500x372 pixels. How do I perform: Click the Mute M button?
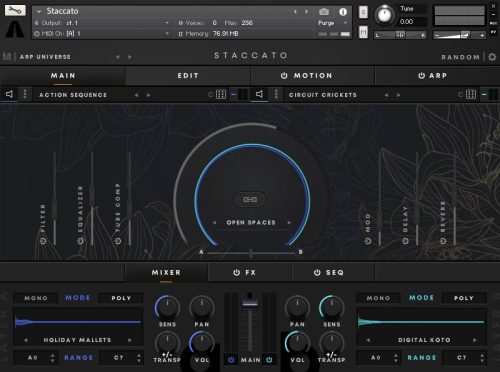point(363,32)
